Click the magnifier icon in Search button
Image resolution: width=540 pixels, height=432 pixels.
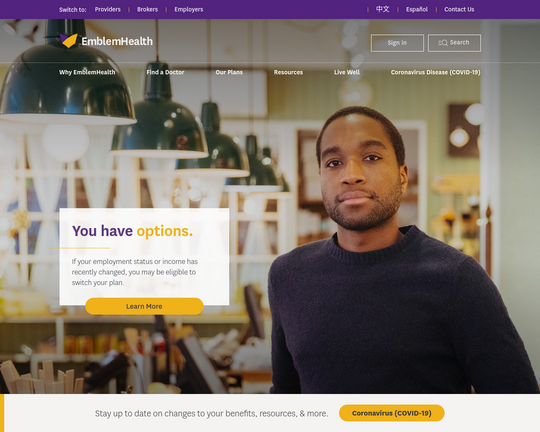pos(443,43)
